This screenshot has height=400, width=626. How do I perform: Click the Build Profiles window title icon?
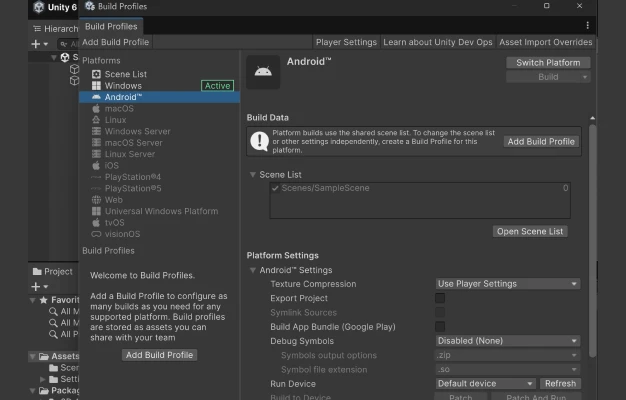(x=90, y=6)
